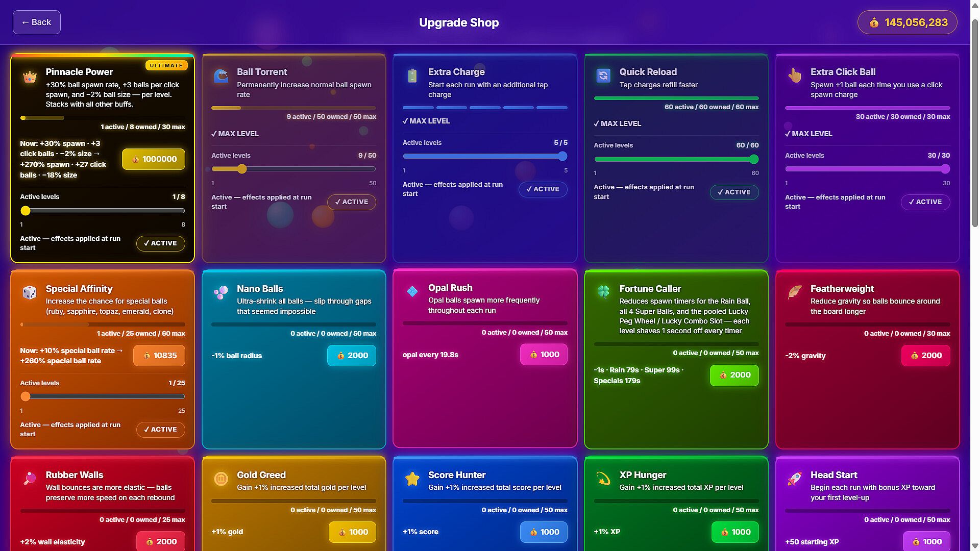
Task: Toggle Ball Torrent ACTIVE state
Action: tap(352, 202)
